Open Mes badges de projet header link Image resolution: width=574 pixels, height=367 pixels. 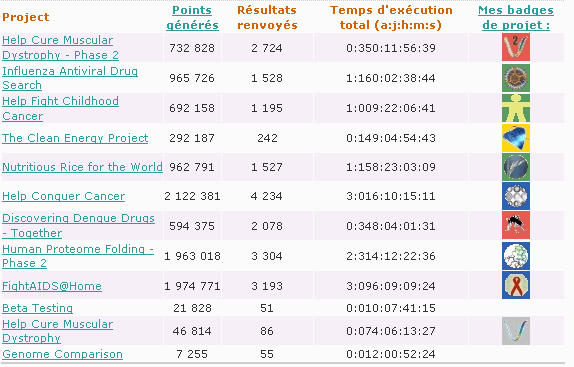516,18
